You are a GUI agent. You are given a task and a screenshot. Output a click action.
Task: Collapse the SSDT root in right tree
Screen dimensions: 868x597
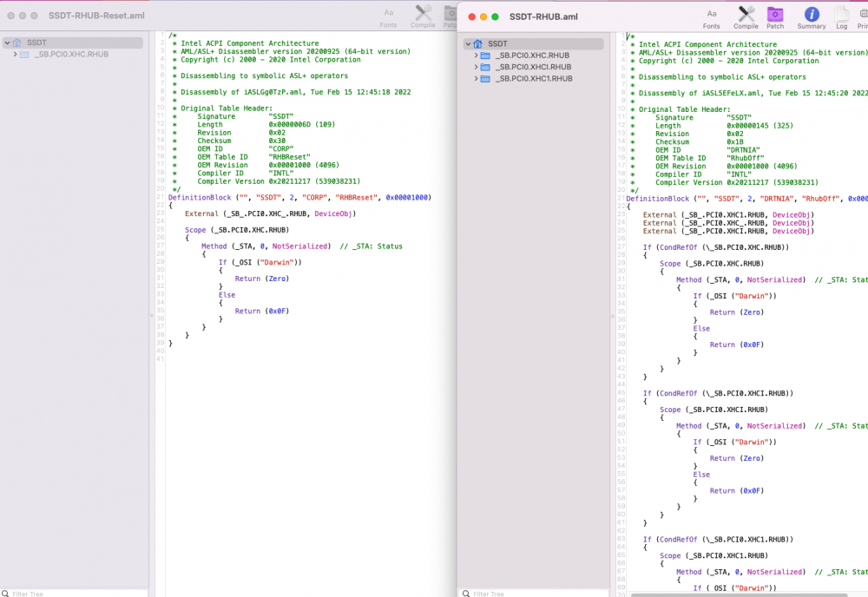469,43
